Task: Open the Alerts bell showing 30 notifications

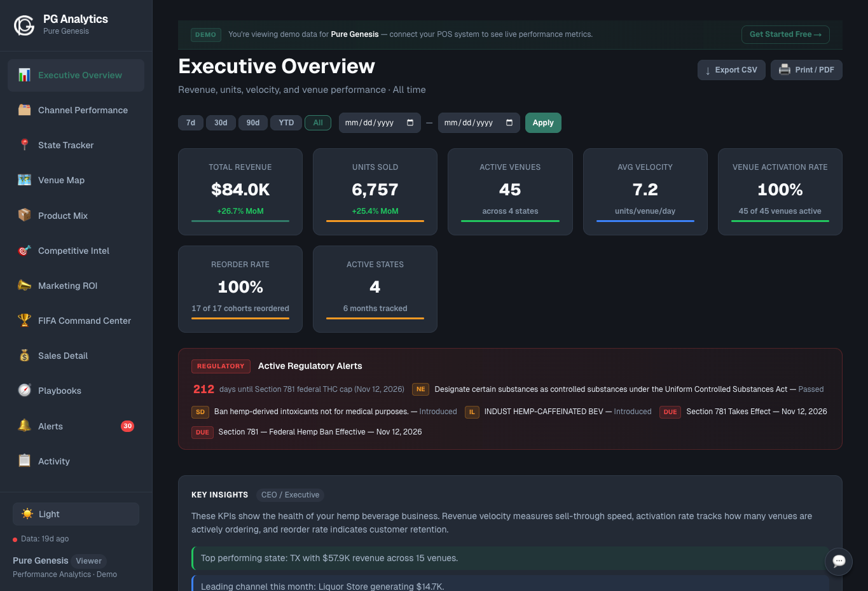Action: pyautogui.click(x=24, y=426)
